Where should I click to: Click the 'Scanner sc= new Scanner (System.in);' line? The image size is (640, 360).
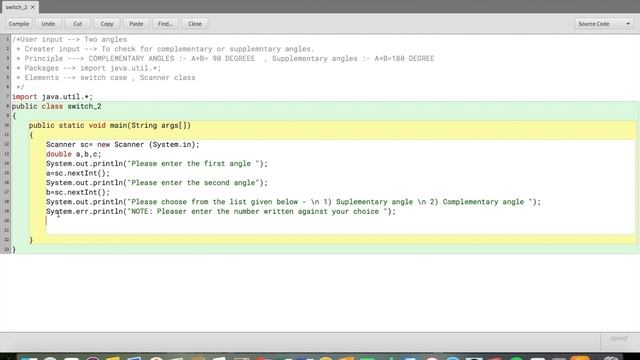123,144
